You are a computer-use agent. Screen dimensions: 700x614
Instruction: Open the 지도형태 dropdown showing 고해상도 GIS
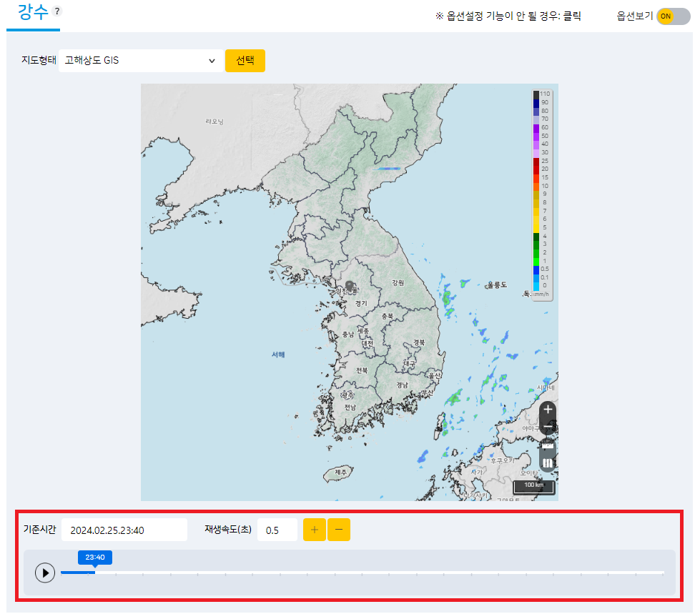click(141, 61)
